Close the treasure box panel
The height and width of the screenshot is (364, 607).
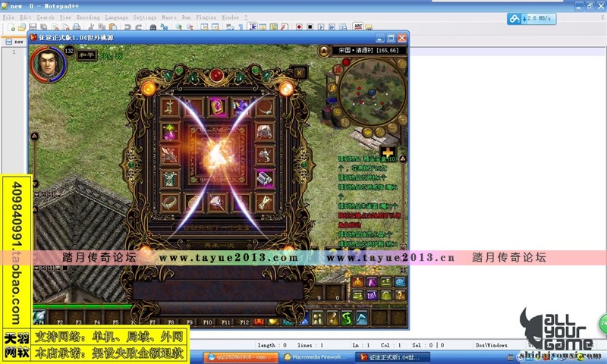(x=299, y=73)
